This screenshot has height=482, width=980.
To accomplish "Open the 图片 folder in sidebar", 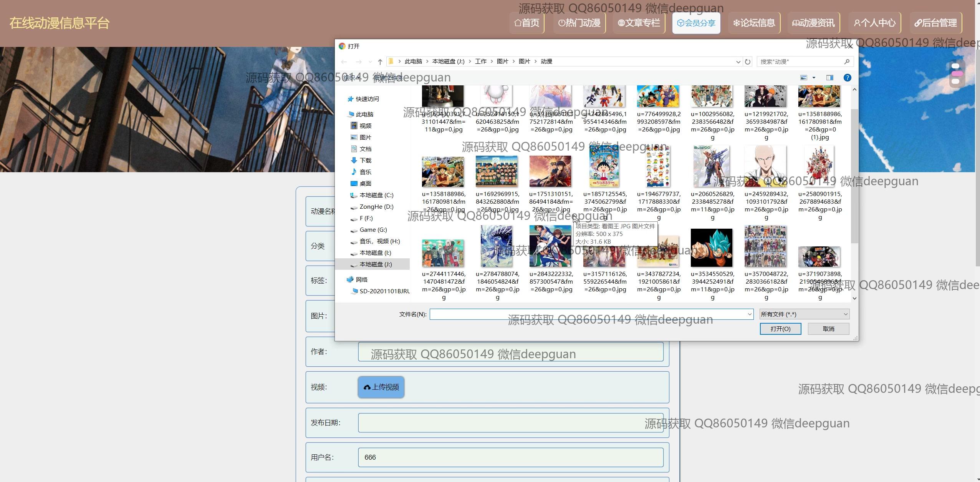I will tap(365, 137).
